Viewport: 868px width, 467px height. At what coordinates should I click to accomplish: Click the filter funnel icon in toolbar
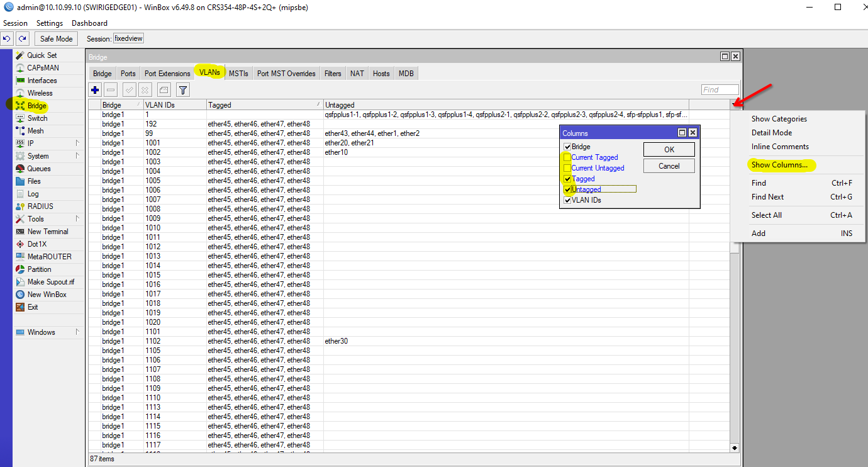182,90
